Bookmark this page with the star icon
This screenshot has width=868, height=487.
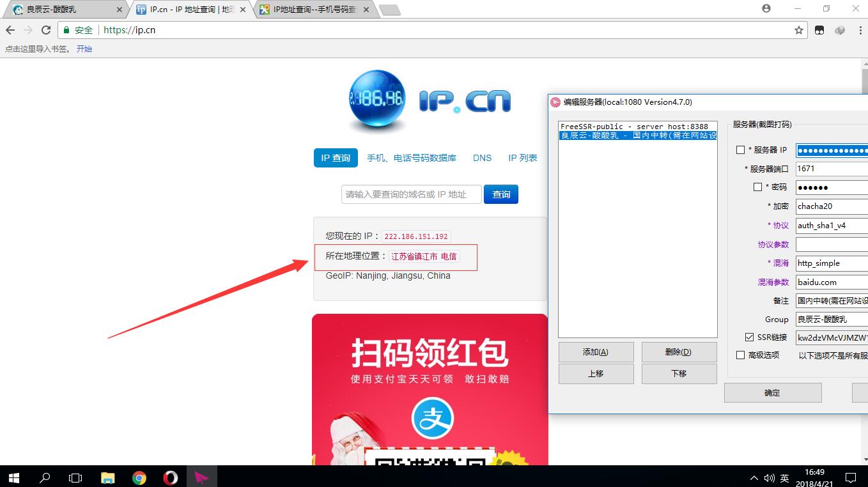click(x=798, y=30)
